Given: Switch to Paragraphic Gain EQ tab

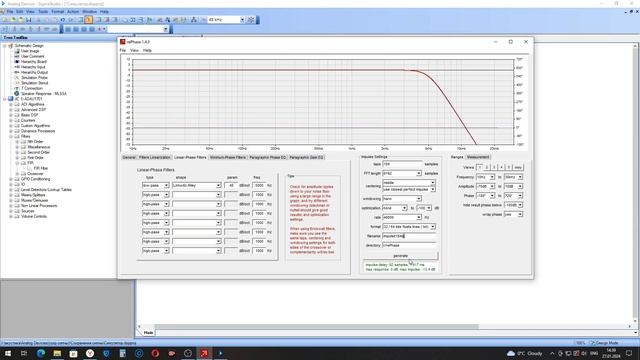Looking at the screenshot, I should (x=306, y=157).
